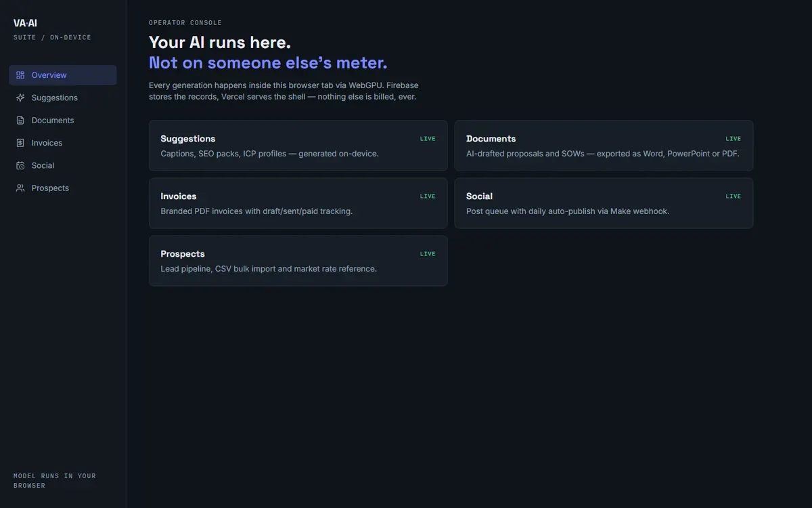Open the Documents card title

point(491,139)
